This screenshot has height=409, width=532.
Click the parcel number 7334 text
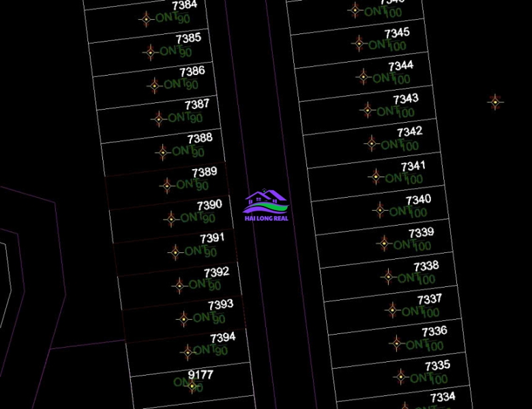tap(443, 397)
